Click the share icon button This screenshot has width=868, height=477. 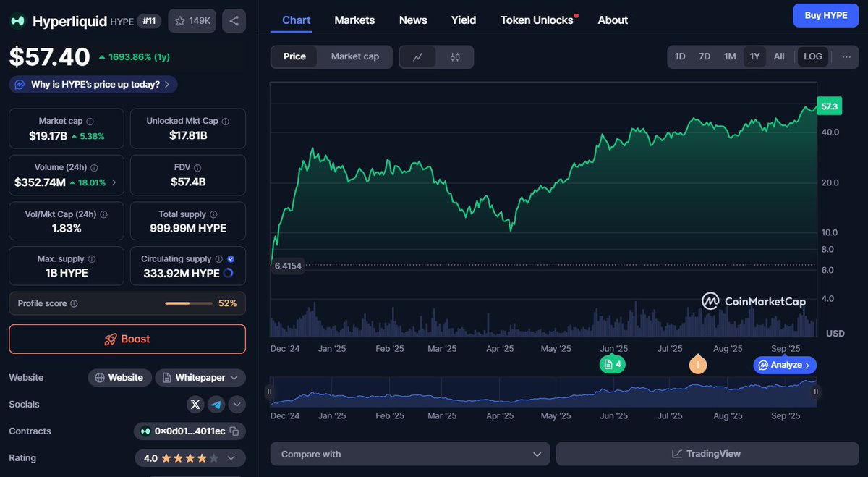click(234, 21)
